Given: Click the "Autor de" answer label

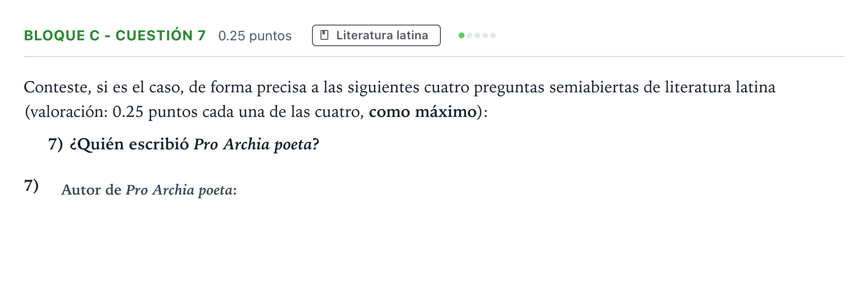Looking at the screenshot, I should [91, 190].
